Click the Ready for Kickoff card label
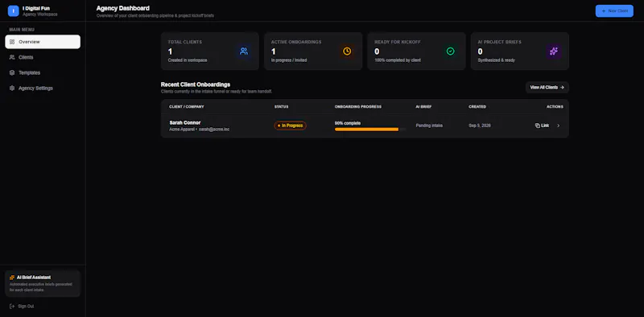 point(398,42)
